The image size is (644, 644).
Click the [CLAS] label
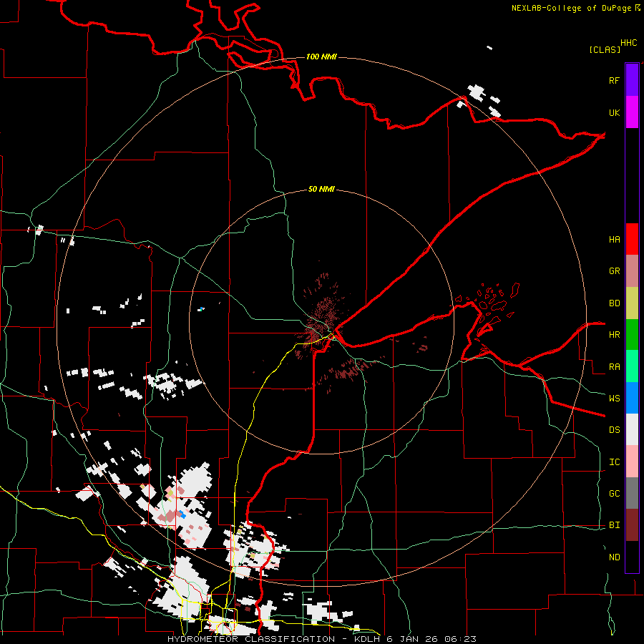point(605,49)
